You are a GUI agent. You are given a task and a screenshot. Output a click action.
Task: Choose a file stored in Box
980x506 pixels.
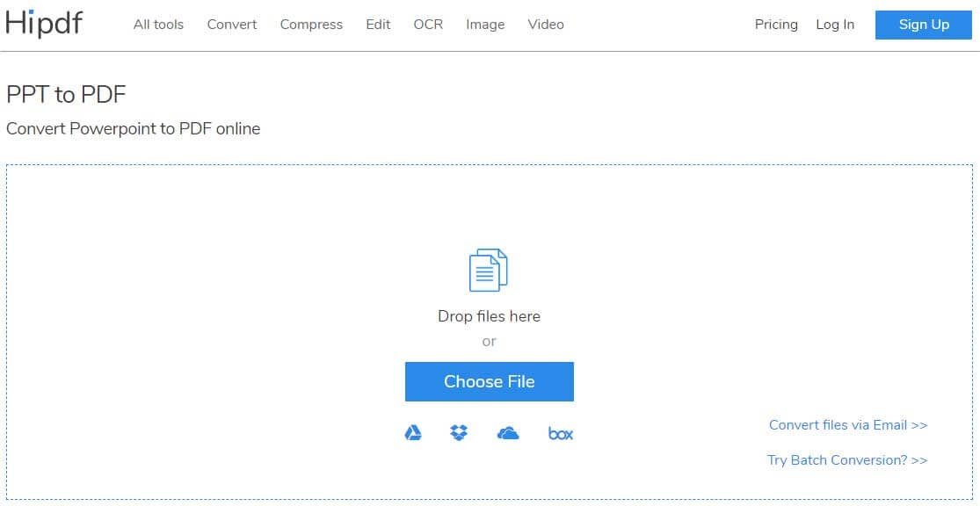coord(560,433)
